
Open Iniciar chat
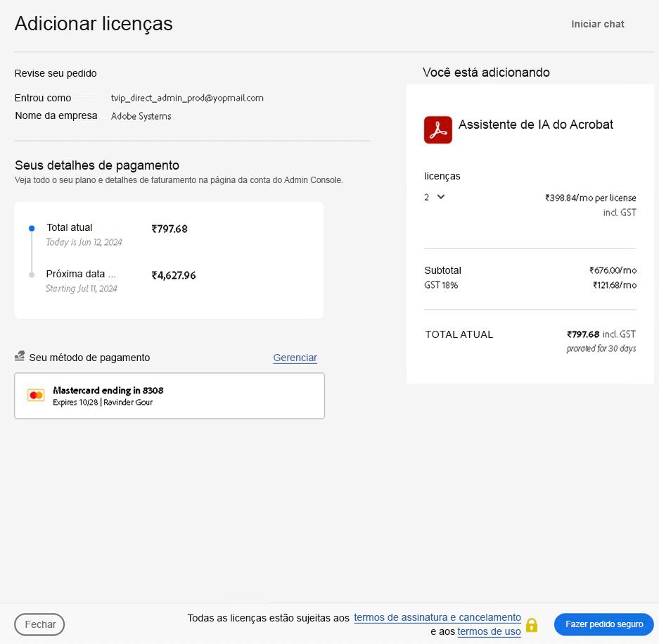tap(597, 23)
